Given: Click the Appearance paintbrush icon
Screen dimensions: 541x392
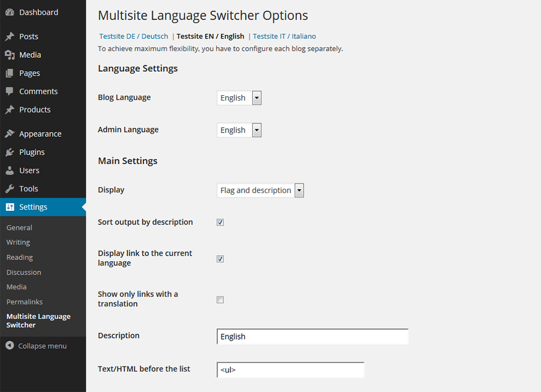Looking at the screenshot, I should pos(10,134).
